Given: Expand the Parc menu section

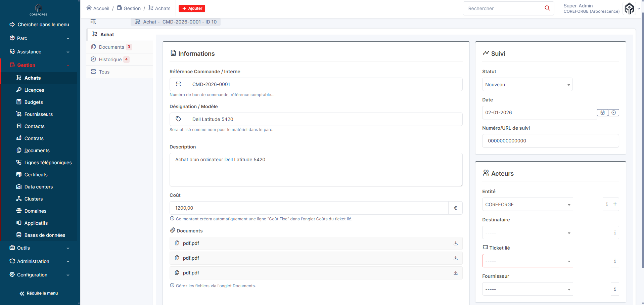Looking at the screenshot, I should click(x=40, y=38).
